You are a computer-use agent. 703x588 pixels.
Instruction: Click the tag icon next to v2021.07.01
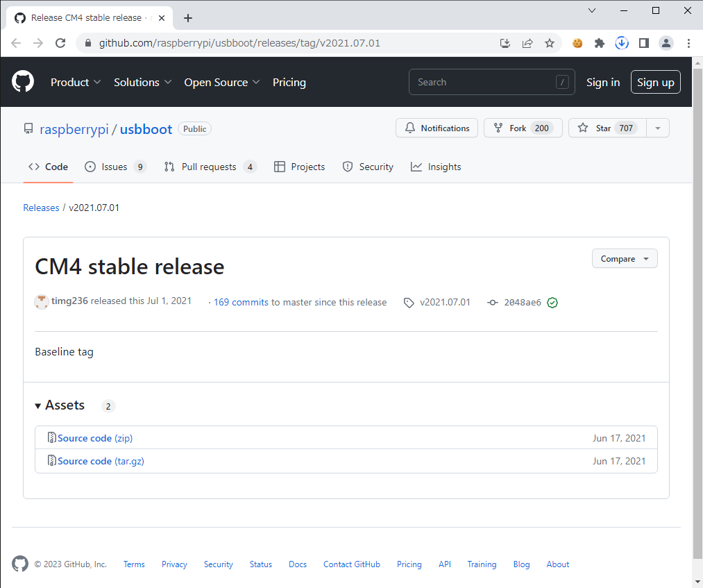(x=409, y=303)
